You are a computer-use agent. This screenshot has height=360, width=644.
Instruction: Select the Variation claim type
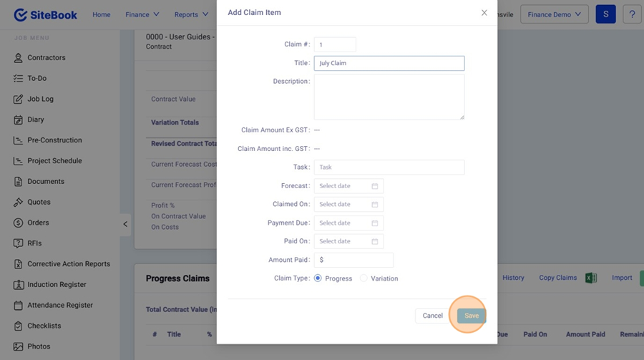(x=364, y=278)
